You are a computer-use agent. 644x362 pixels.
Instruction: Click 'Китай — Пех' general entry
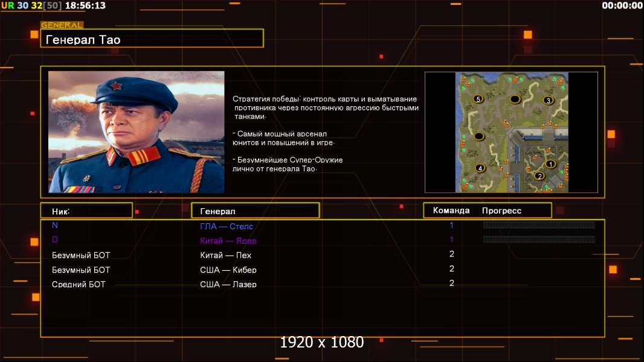point(225,255)
